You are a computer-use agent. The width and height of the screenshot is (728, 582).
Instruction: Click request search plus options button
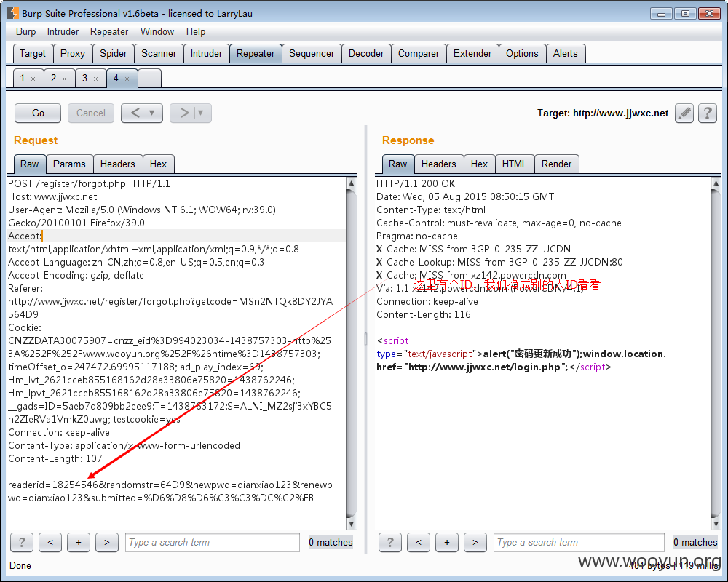point(79,542)
